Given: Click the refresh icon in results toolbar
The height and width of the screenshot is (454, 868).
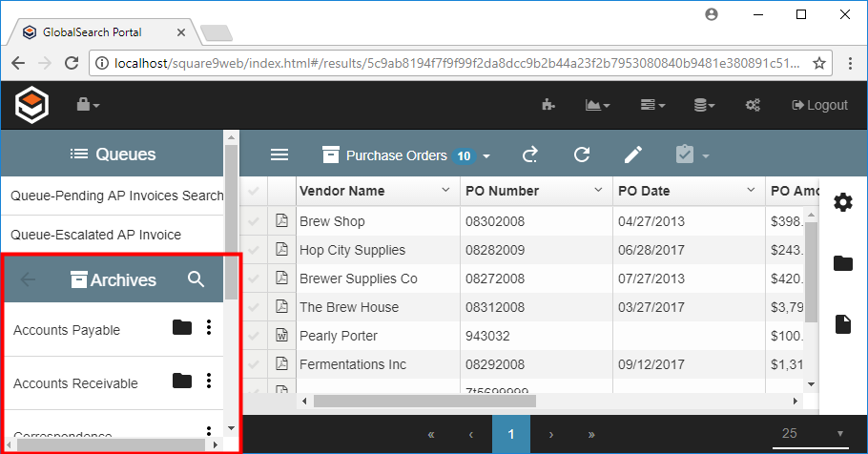Looking at the screenshot, I should pos(581,155).
